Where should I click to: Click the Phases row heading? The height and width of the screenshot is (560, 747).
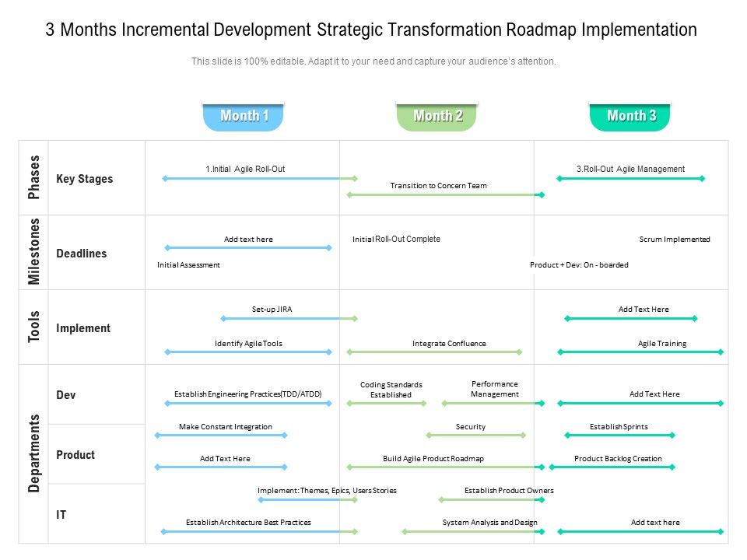pos(33,177)
